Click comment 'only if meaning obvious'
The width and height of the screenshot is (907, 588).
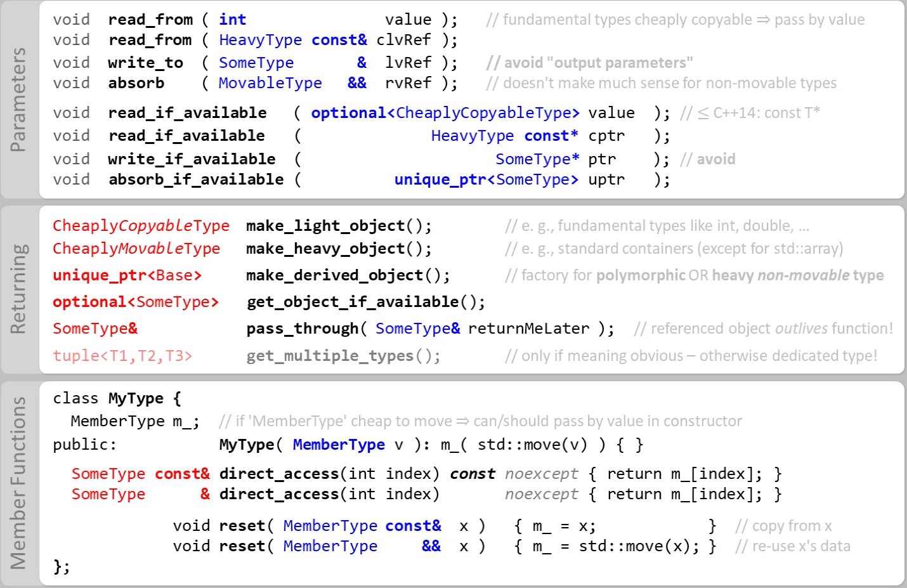tap(691, 356)
